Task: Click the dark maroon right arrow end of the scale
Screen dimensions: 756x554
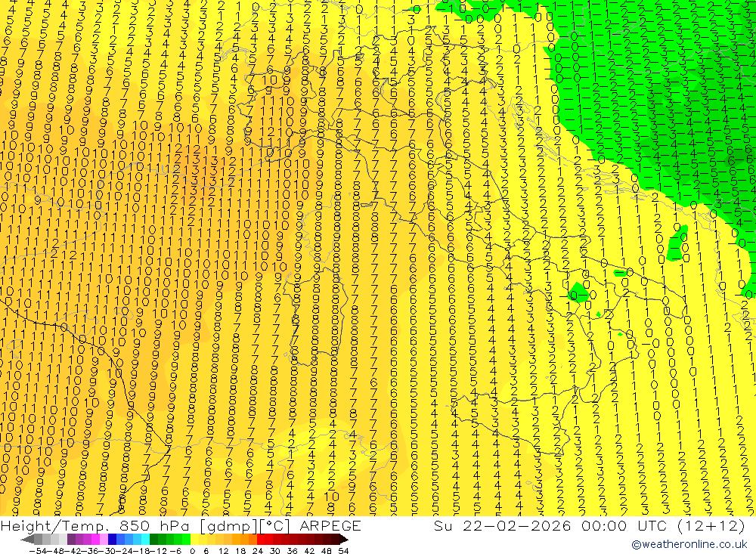Action: [x=344, y=540]
